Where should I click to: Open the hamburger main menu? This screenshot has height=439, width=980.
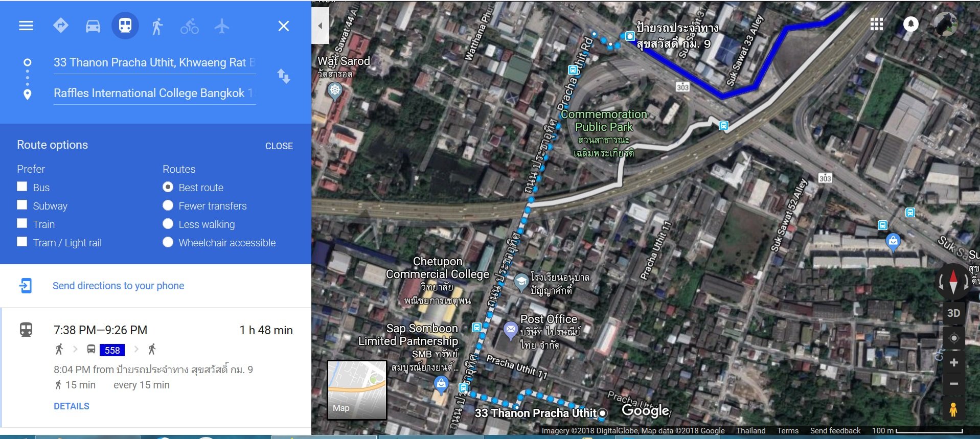pos(26,26)
